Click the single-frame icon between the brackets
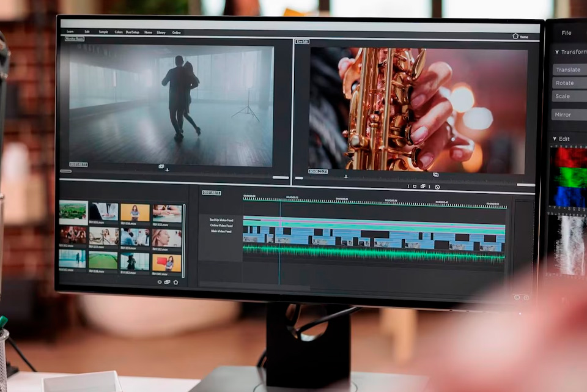 pyautogui.click(x=415, y=186)
